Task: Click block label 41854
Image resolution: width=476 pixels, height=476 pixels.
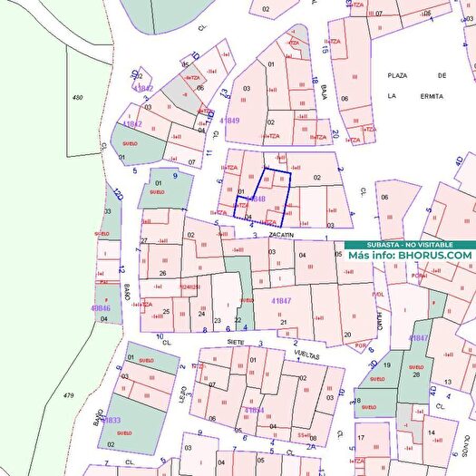Action: (255, 410)
